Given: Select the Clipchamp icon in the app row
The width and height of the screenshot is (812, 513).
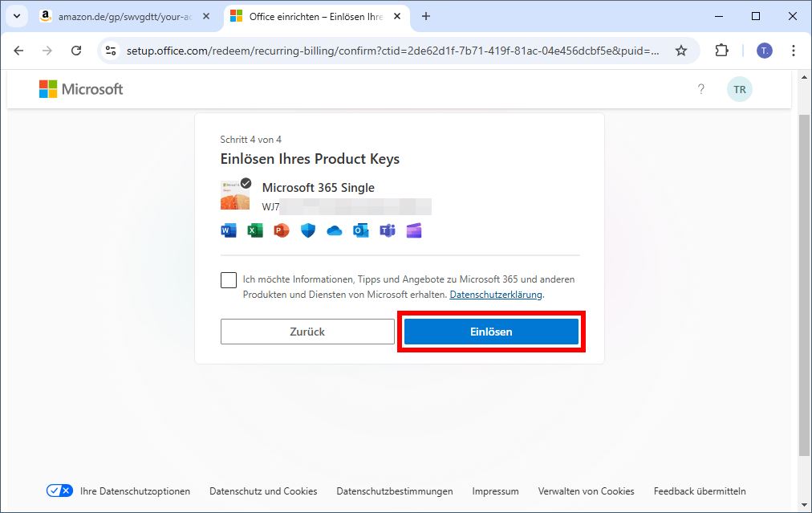Looking at the screenshot, I should click(413, 230).
